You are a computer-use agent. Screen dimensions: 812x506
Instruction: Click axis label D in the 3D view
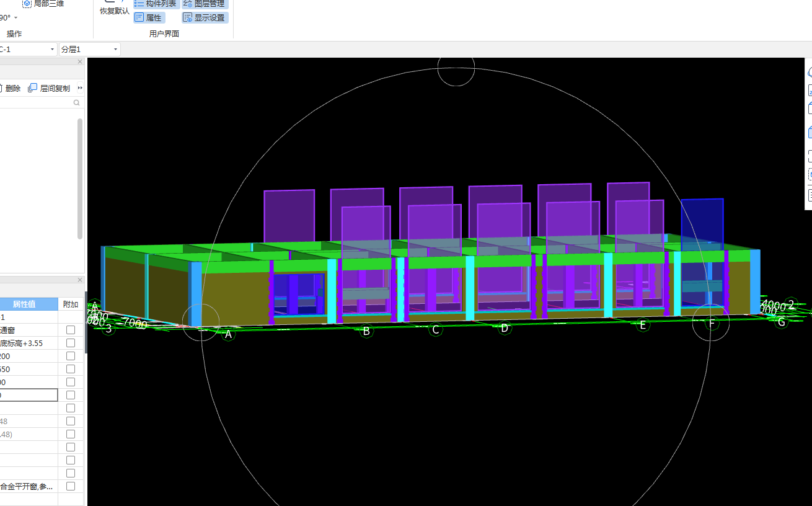[x=505, y=328]
